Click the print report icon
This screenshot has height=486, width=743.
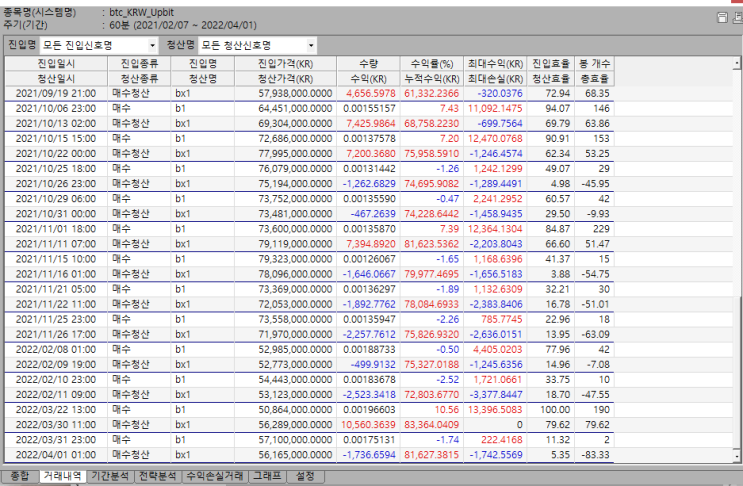coord(738,18)
